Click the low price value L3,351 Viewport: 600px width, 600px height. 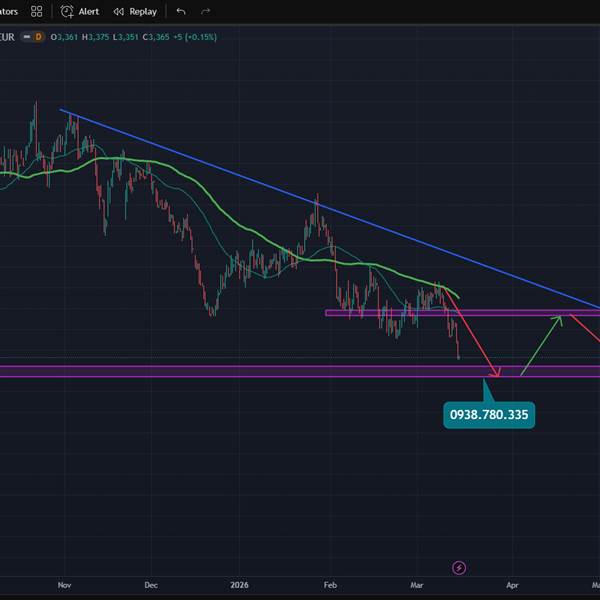(x=125, y=37)
